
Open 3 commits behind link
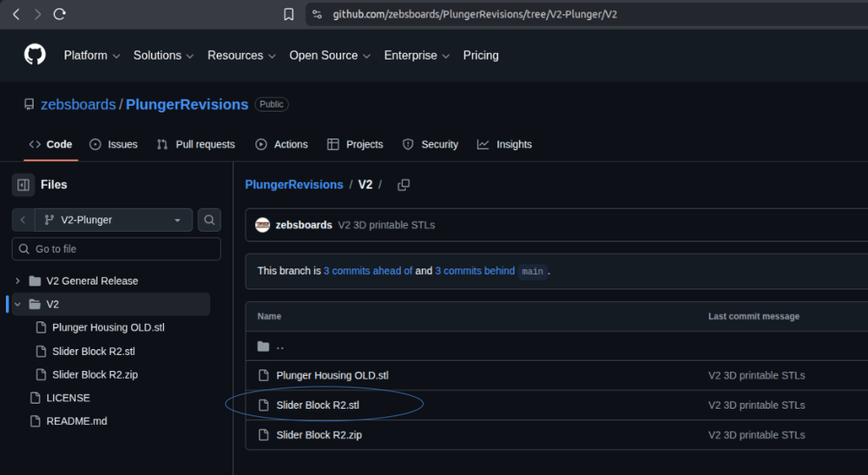click(x=475, y=271)
